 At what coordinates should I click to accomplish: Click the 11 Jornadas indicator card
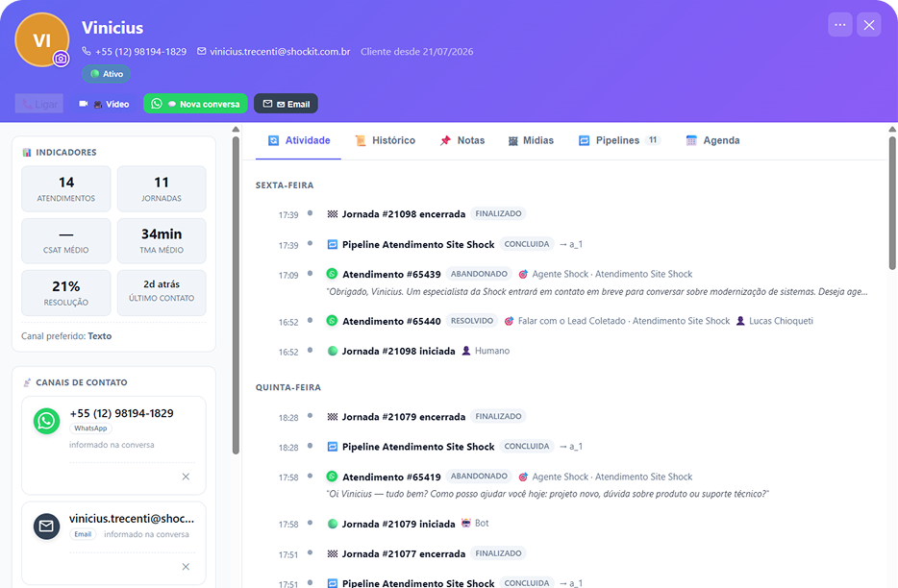pyautogui.click(x=162, y=189)
